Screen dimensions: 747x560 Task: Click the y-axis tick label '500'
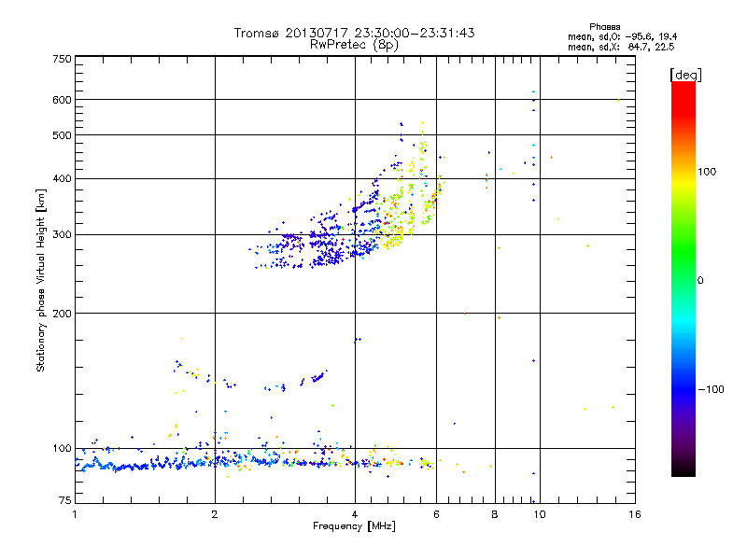(62, 135)
